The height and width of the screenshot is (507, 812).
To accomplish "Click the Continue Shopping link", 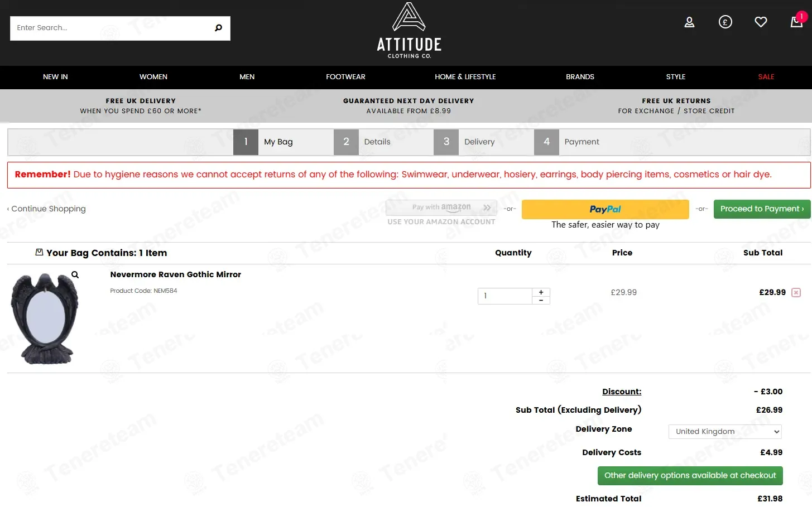I will [46, 209].
